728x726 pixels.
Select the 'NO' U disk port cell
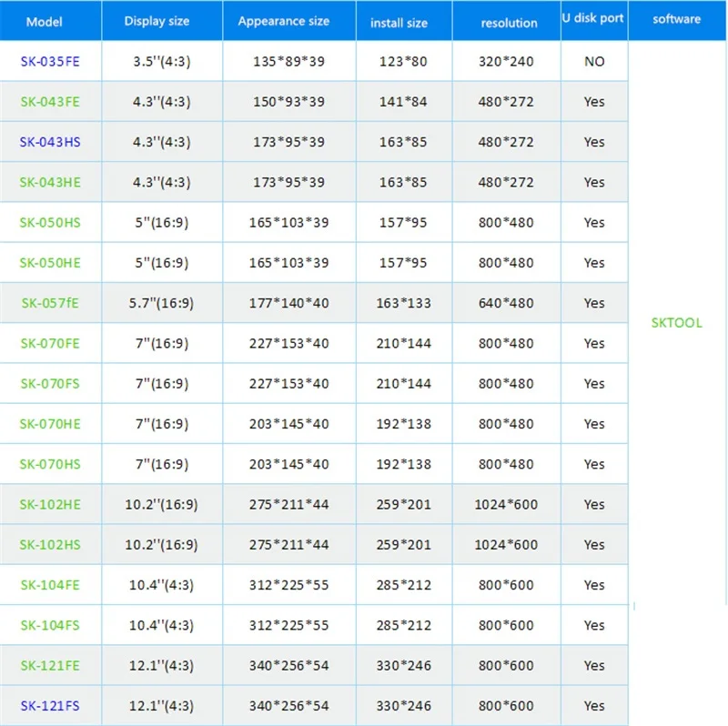click(x=594, y=61)
